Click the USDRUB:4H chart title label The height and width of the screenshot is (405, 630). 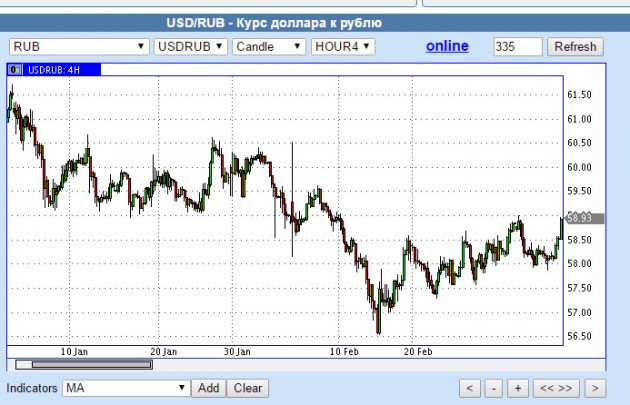tap(55, 69)
